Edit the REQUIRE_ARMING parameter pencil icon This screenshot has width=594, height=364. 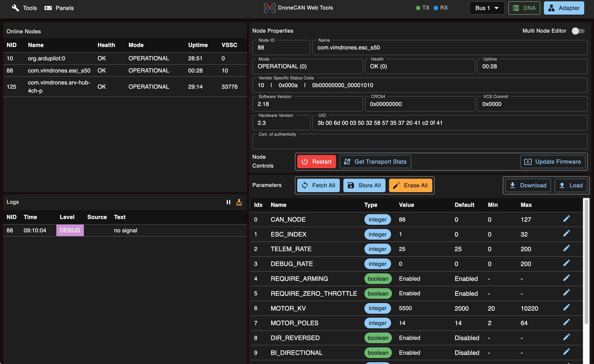click(566, 278)
